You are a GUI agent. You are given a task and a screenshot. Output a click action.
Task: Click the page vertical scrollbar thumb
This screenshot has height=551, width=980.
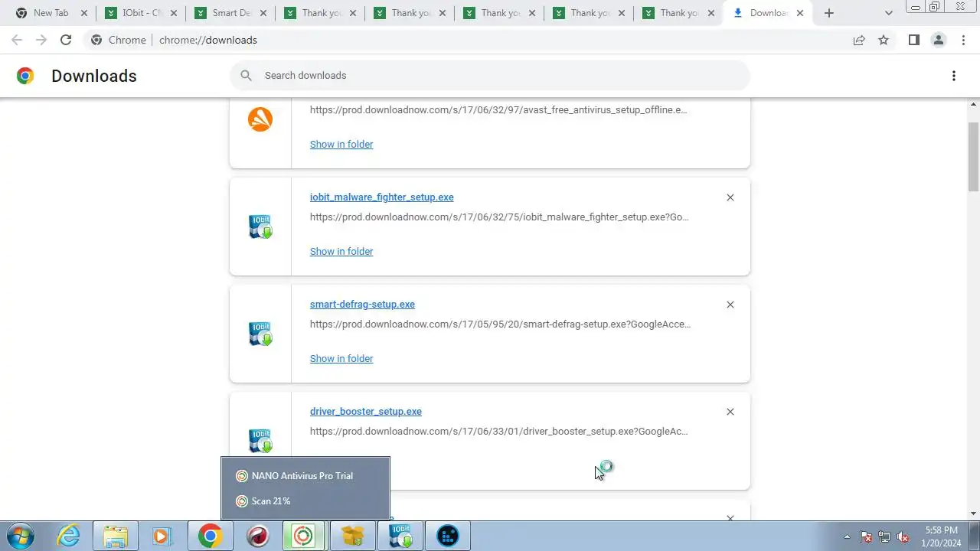974,157
